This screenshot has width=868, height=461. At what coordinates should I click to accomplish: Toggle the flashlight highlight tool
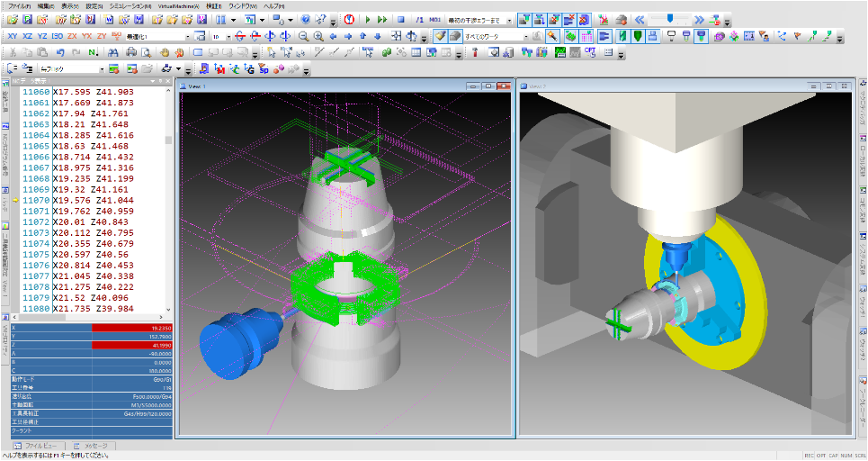coord(552,36)
